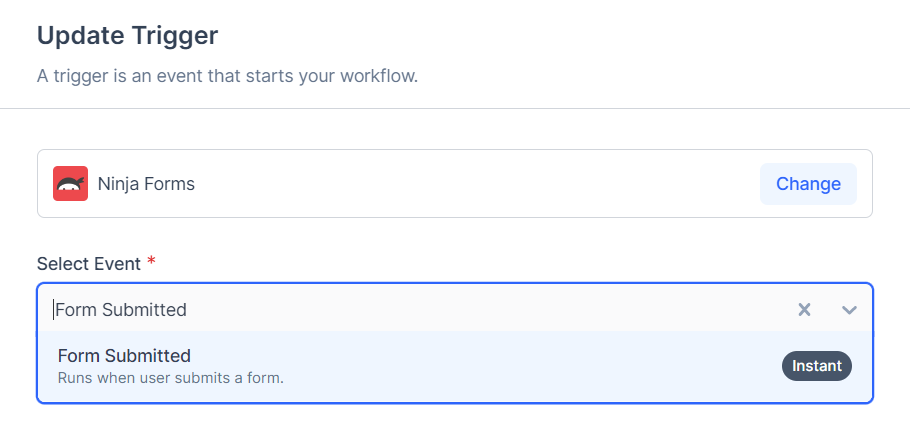Image resolution: width=910 pixels, height=427 pixels.
Task: Click the Ninja Forms logo icon
Action: coord(70,184)
